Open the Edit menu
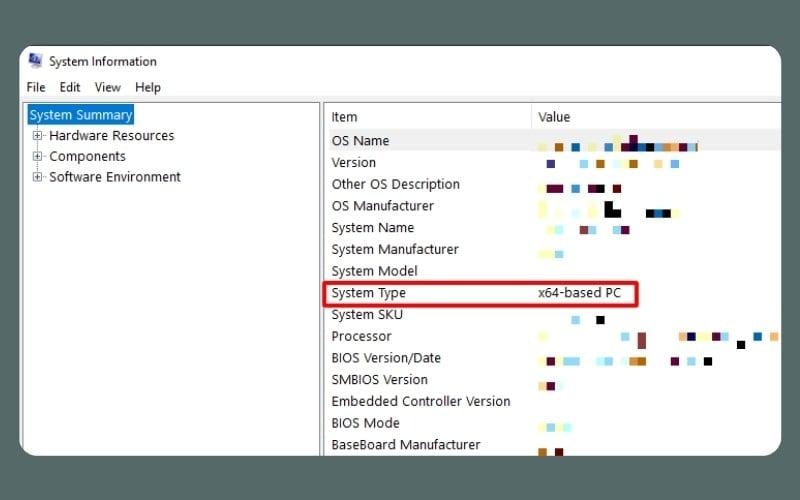 point(70,87)
